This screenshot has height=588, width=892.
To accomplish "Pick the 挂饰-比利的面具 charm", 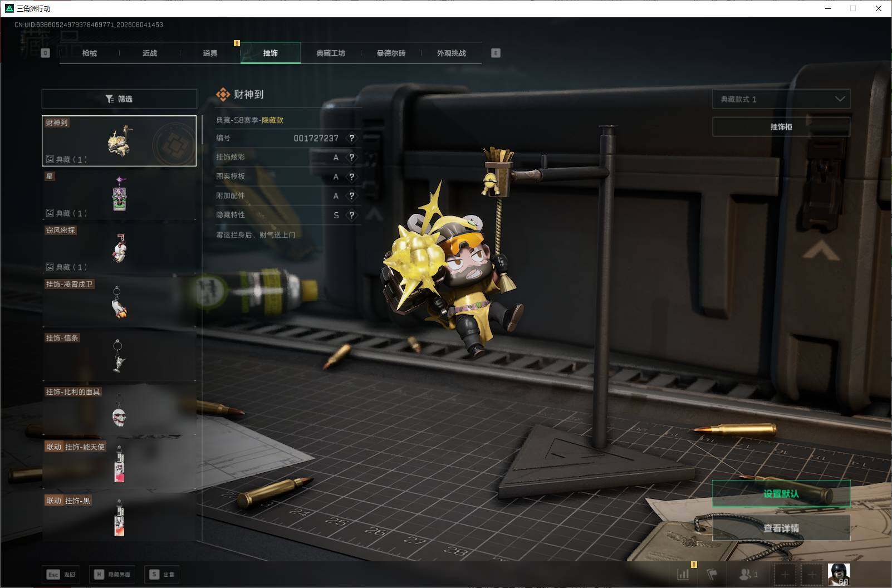I will click(119, 410).
